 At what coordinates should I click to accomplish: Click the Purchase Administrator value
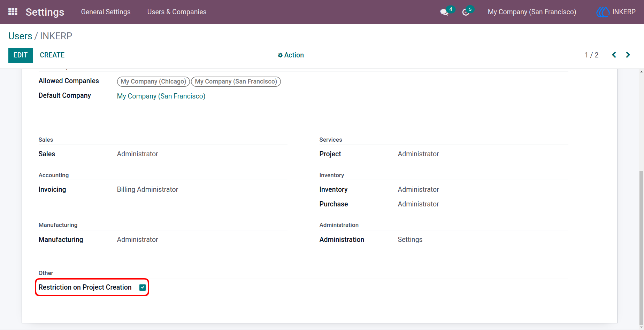pos(418,204)
